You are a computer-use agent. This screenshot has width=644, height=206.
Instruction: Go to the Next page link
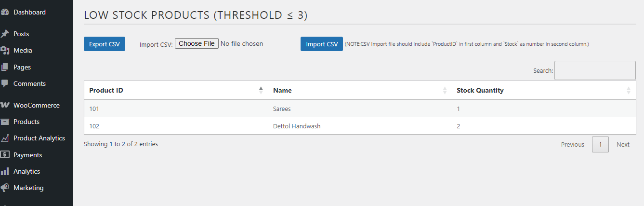pyautogui.click(x=623, y=144)
